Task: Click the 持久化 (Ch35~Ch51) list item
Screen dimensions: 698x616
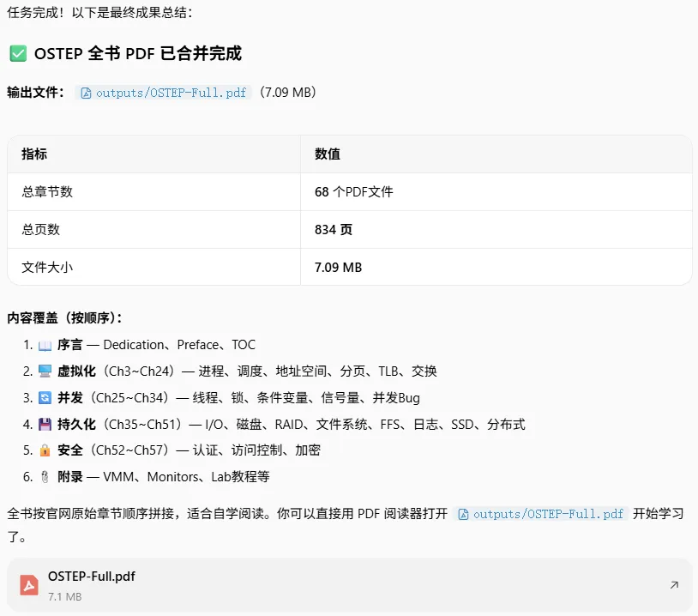Action: tap(292, 424)
